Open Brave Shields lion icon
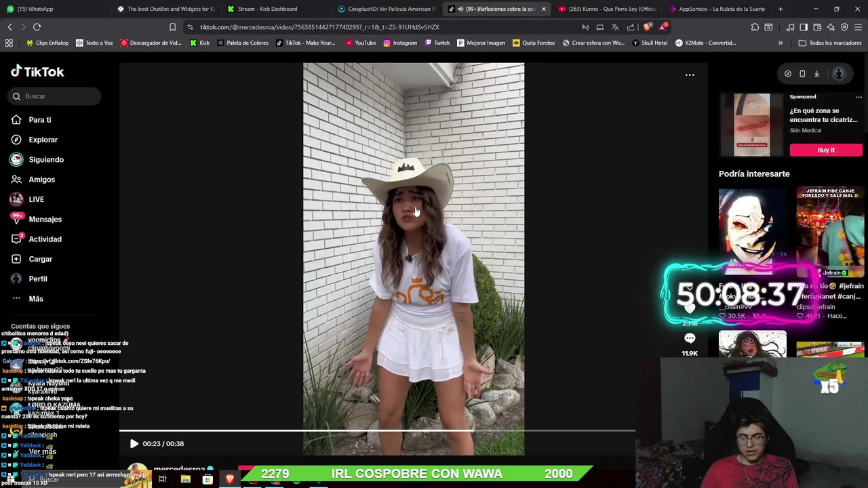The width and height of the screenshot is (868, 488). (646, 27)
